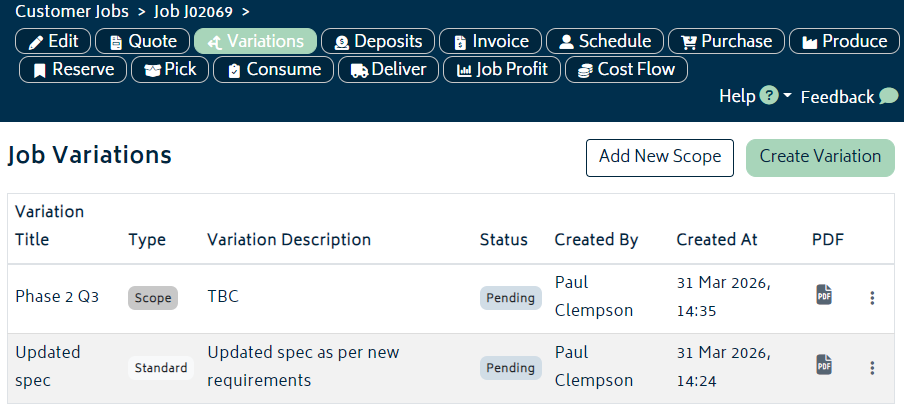Open three-dot menu for Phase 2 Q3
Viewport: 904px width, 412px height.
click(x=872, y=298)
